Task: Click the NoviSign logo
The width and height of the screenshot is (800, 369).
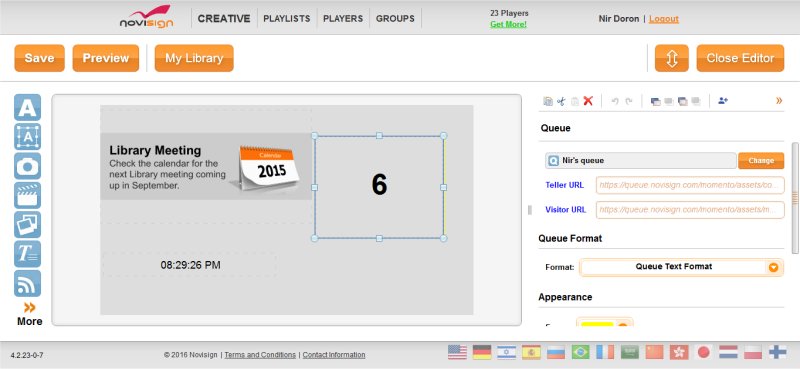Action: pyautogui.click(x=146, y=16)
